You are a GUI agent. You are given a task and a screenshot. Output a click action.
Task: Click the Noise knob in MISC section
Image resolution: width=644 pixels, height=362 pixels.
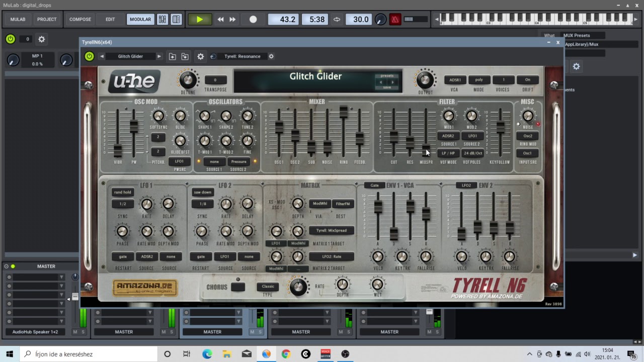click(x=528, y=116)
